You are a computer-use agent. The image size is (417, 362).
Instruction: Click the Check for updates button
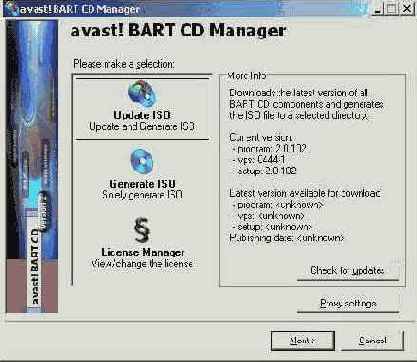348,271
